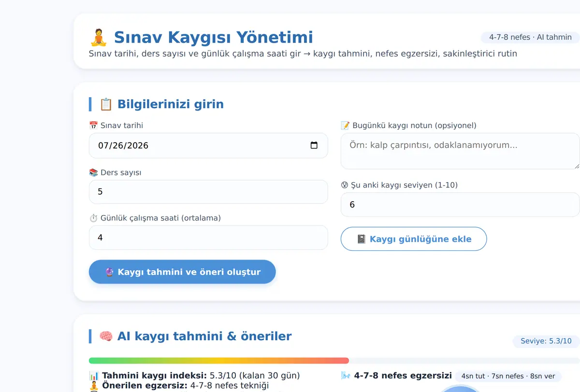The width and height of the screenshot is (580, 392).
Task: Click the brain icon beside AI kaygı tahmini
Action: click(106, 336)
